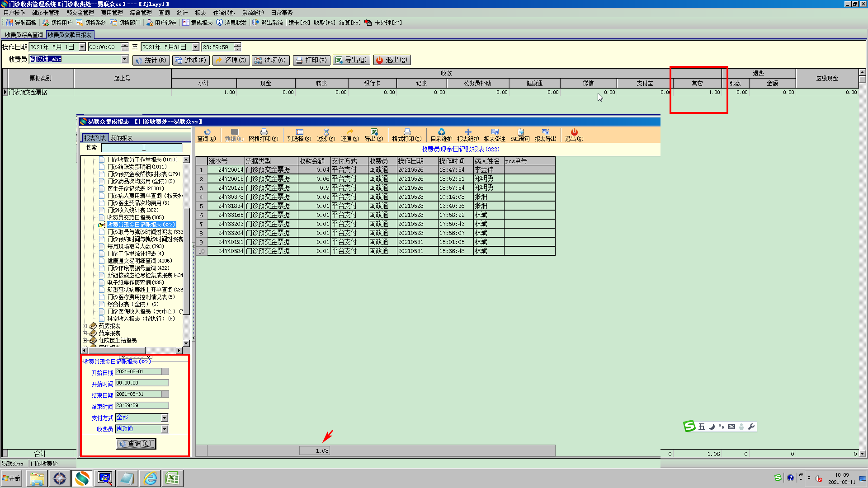Select 门诊收入统计表(302) in report tree
Image resolution: width=868 pixels, height=488 pixels.
pyautogui.click(x=132, y=210)
